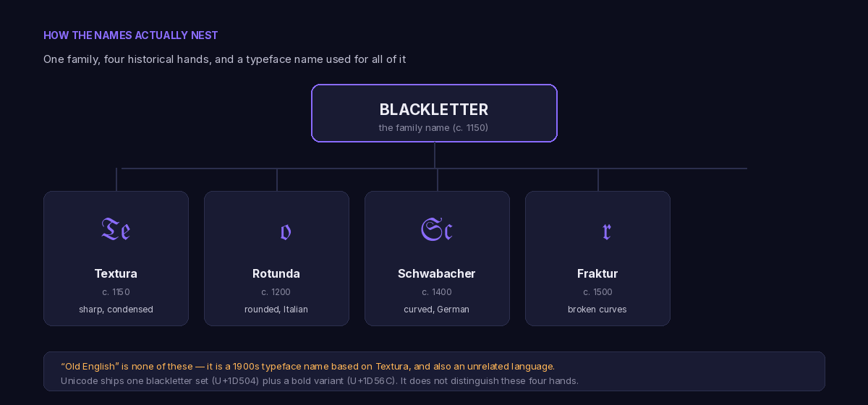
Task: Click 'sharp, condensed' description text
Action: 116,310
